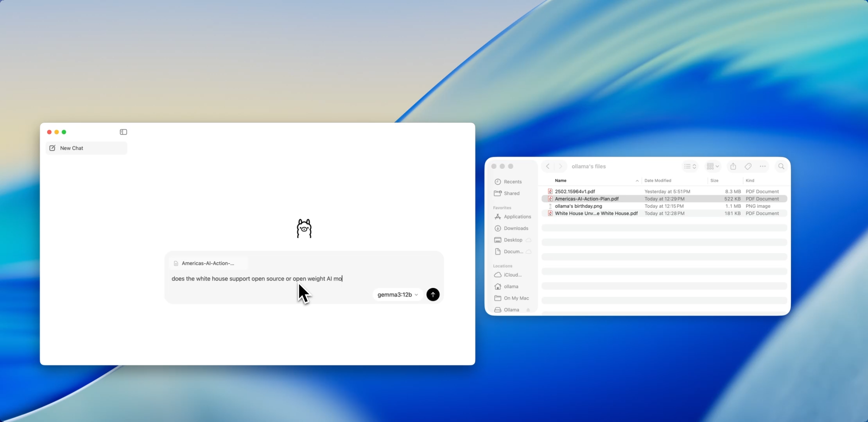Minimize the Ollama window yellow button
Image resolution: width=868 pixels, height=422 pixels.
[x=56, y=132]
